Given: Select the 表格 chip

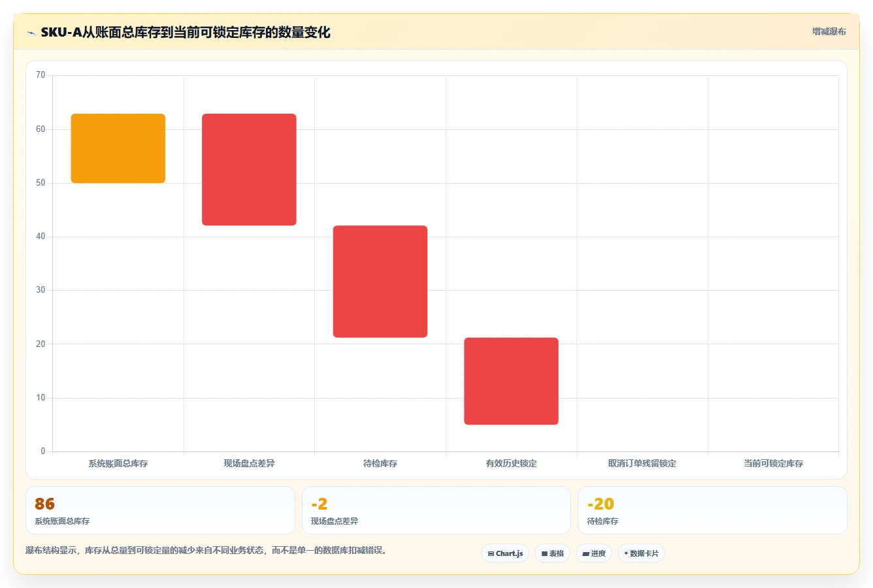Looking at the screenshot, I should pos(552,553).
